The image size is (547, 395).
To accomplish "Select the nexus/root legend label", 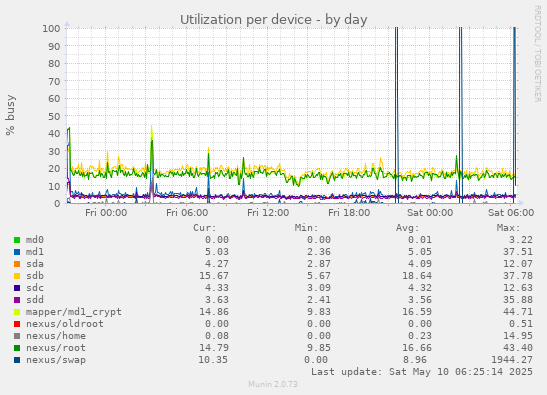I will pyautogui.click(x=56, y=348).
